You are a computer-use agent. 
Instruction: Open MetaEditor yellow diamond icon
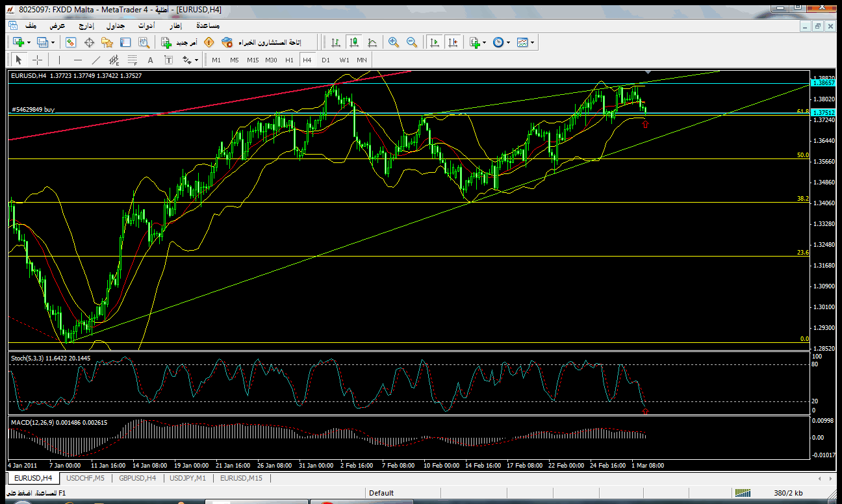tap(209, 42)
